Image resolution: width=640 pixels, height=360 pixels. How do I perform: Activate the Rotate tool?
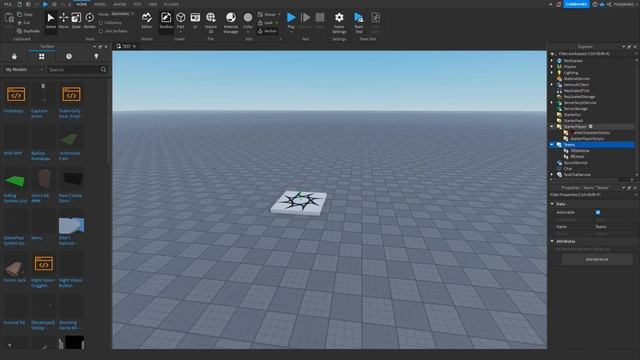(89, 21)
